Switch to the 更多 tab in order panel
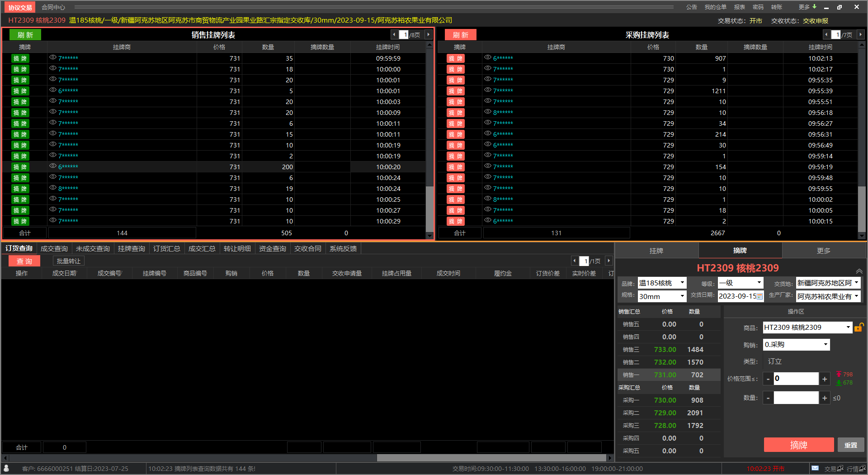 click(x=824, y=251)
